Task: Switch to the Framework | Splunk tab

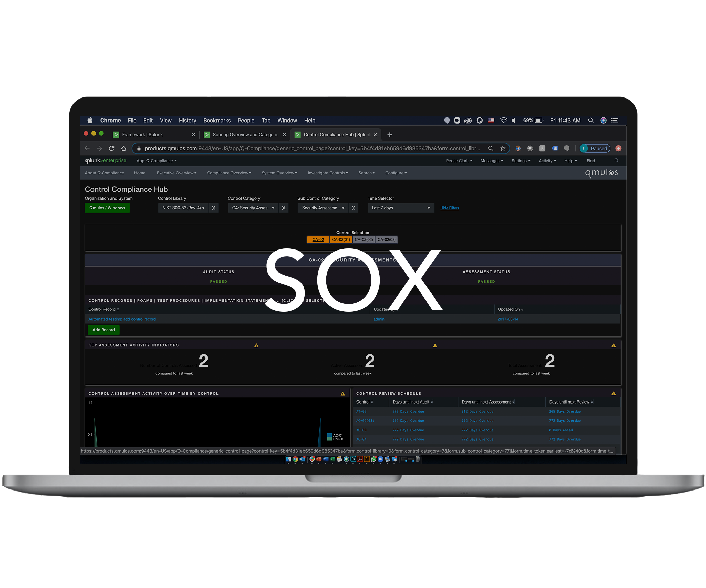Action: [x=142, y=135]
